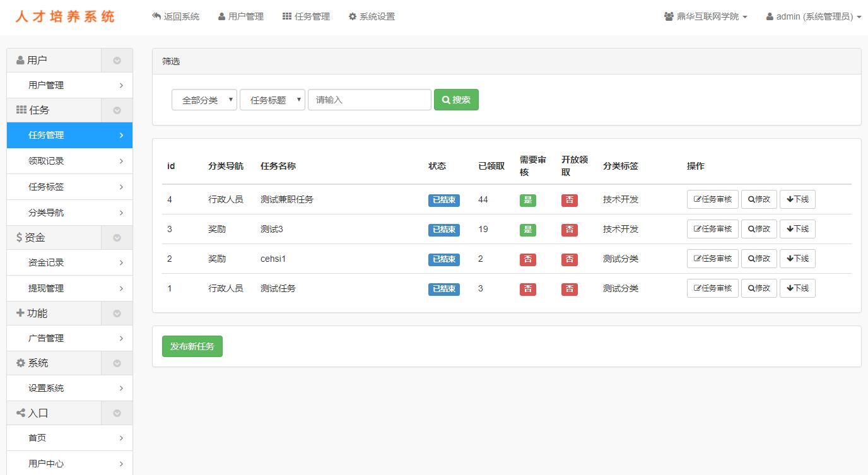The height and width of the screenshot is (475, 868).
Task: Collapse the 任务 sidebar section arrow
Action: [117, 110]
